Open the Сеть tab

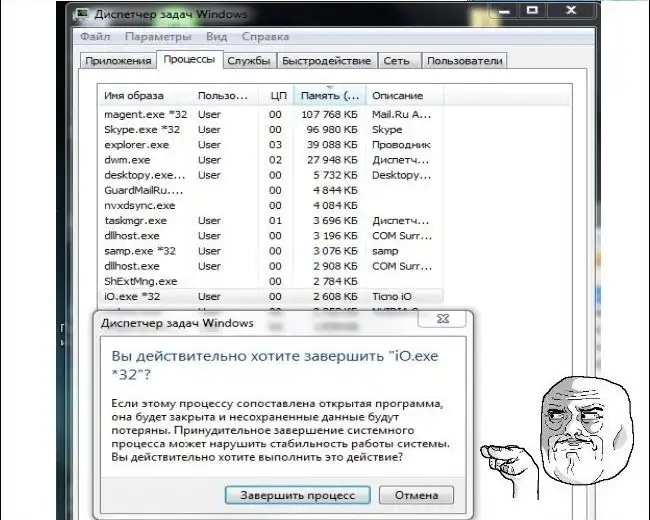[x=396, y=61]
